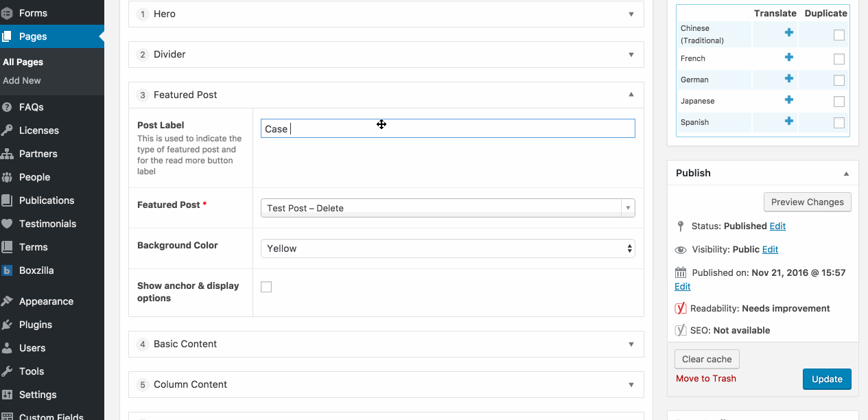Click the Yoast Readability icon
868x420 pixels.
coord(681,308)
